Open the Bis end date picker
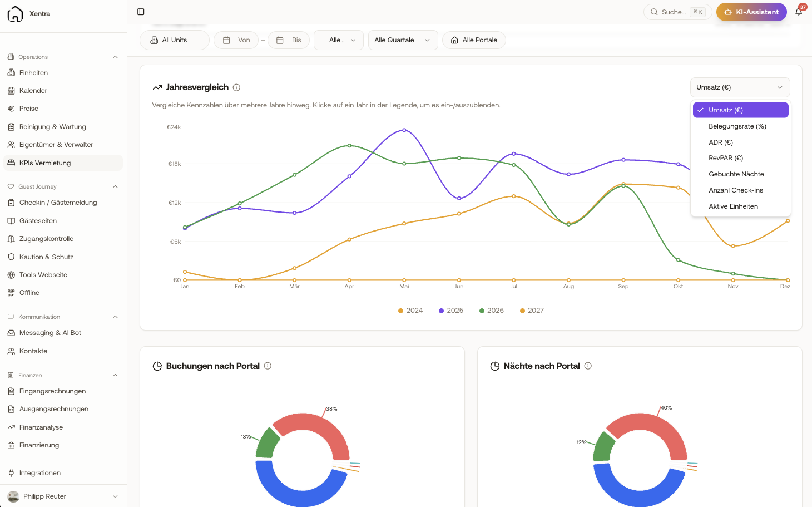 pos(289,40)
